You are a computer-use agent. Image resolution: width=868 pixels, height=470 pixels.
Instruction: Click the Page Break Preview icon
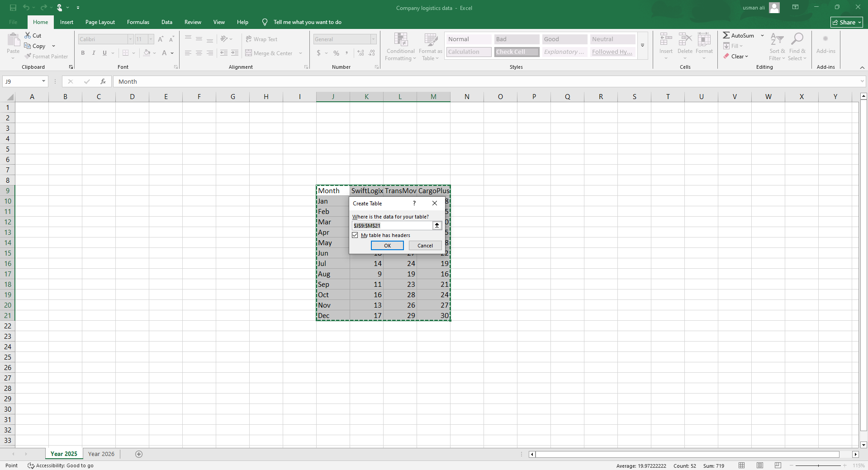coord(778,465)
